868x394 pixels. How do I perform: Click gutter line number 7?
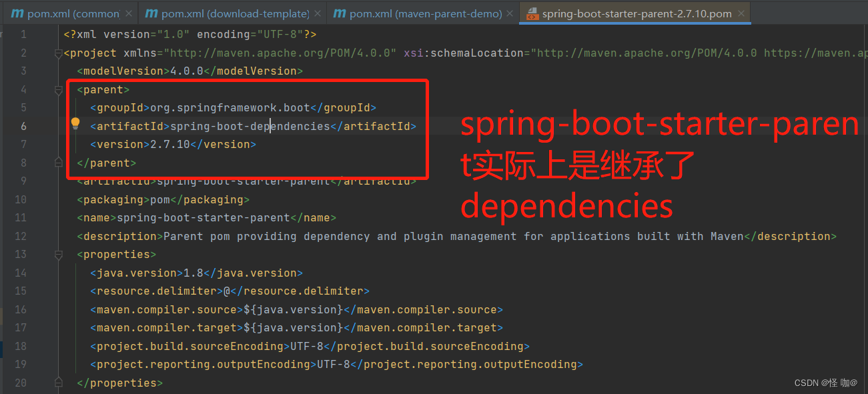(23, 144)
